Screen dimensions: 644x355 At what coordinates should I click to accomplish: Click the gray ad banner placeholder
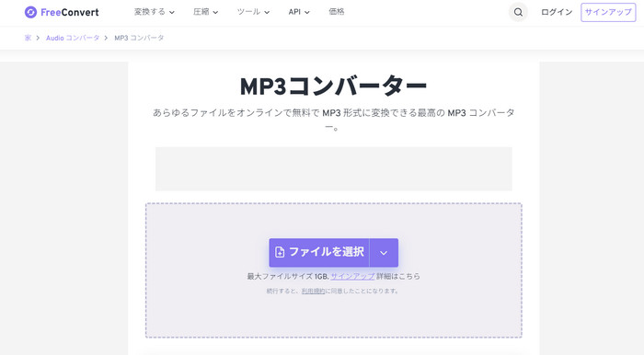(333, 168)
